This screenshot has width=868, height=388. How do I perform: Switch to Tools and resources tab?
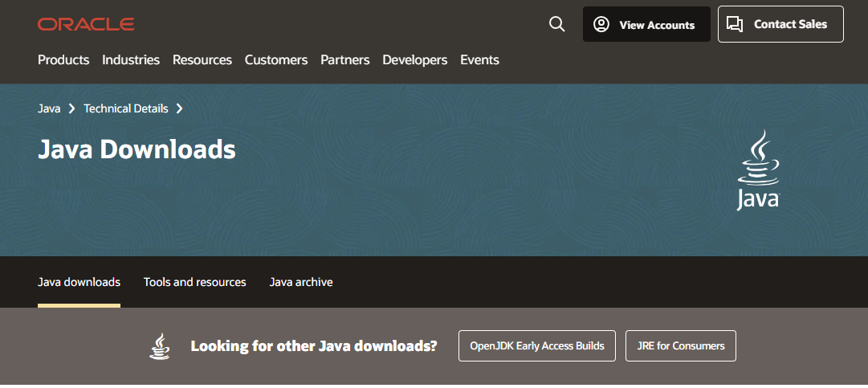click(x=195, y=282)
